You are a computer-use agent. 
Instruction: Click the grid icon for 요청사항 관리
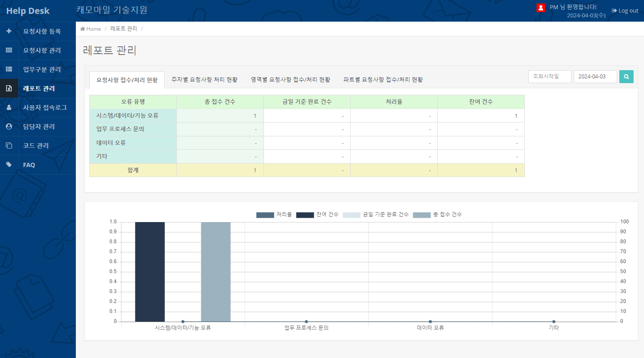point(9,50)
